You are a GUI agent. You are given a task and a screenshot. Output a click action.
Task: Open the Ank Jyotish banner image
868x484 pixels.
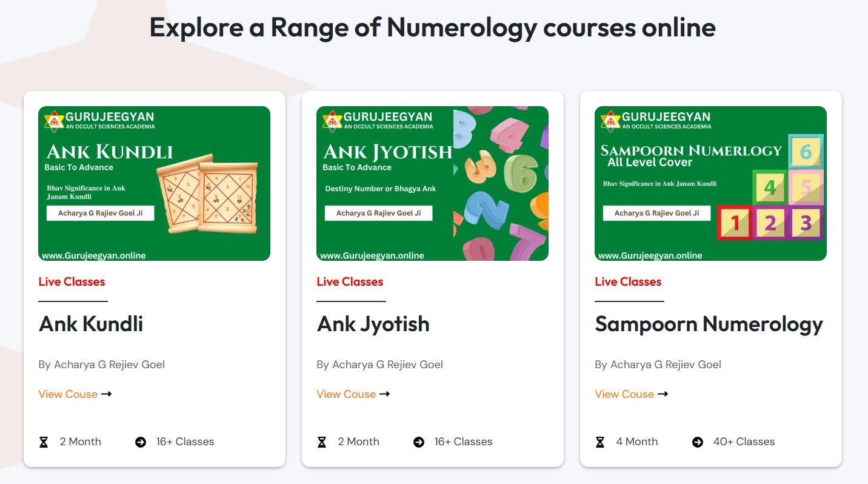(433, 183)
